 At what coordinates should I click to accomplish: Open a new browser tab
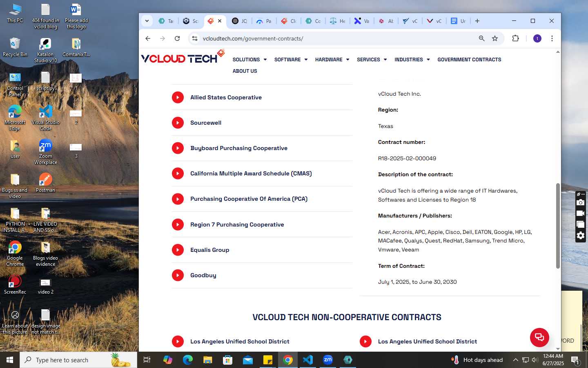477,21
